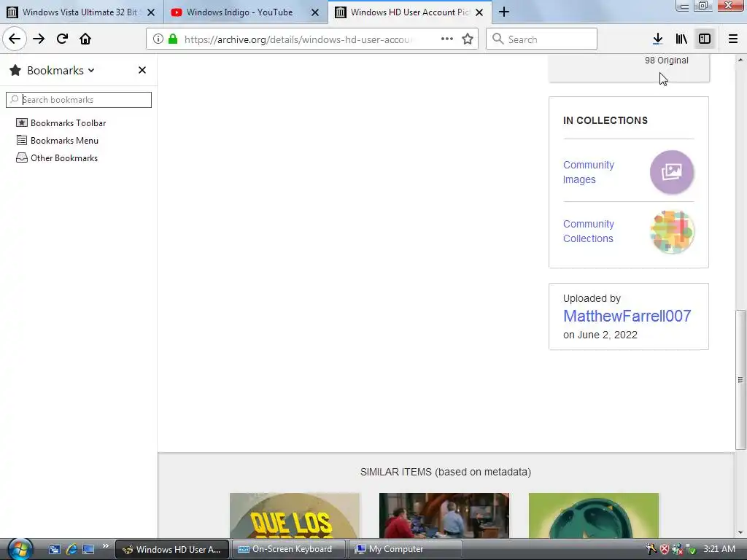The image size is (747, 560).
Task: Click the IN COLLECTIONS heading
Action: point(605,120)
